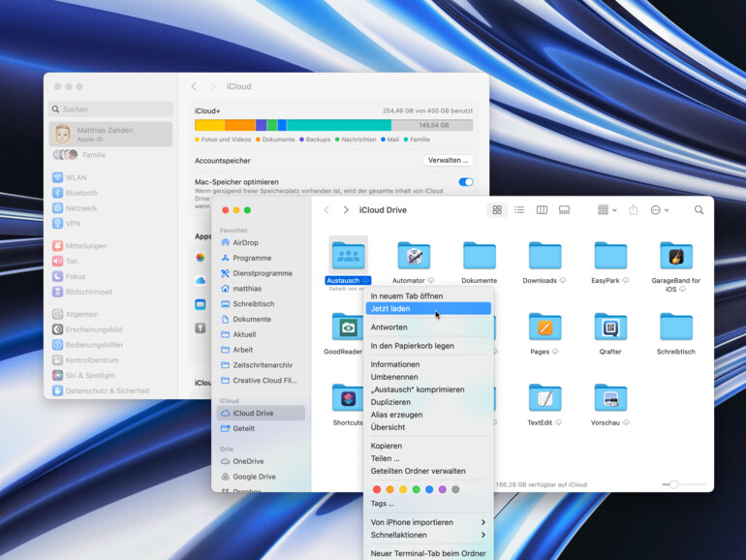This screenshot has width=746, height=560.
Task: Open Bluetooth in System Settings sidebar
Action: [110, 193]
